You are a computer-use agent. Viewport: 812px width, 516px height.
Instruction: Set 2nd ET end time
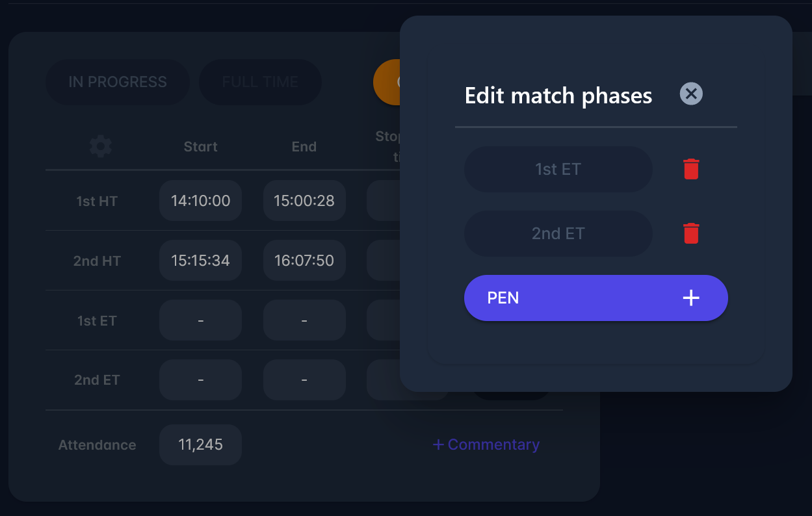pyautogui.click(x=304, y=380)
